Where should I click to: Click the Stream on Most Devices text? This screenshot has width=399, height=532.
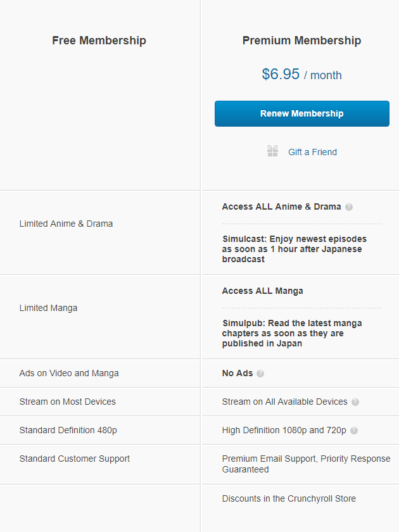pos(67,402)
